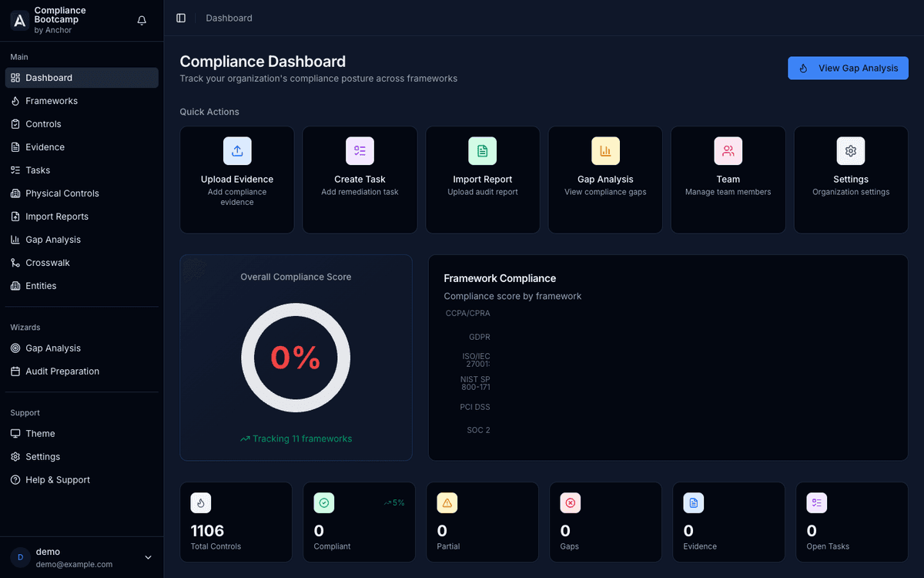
Task: Click the Open Tasks checklist icon
Action: 817,503
